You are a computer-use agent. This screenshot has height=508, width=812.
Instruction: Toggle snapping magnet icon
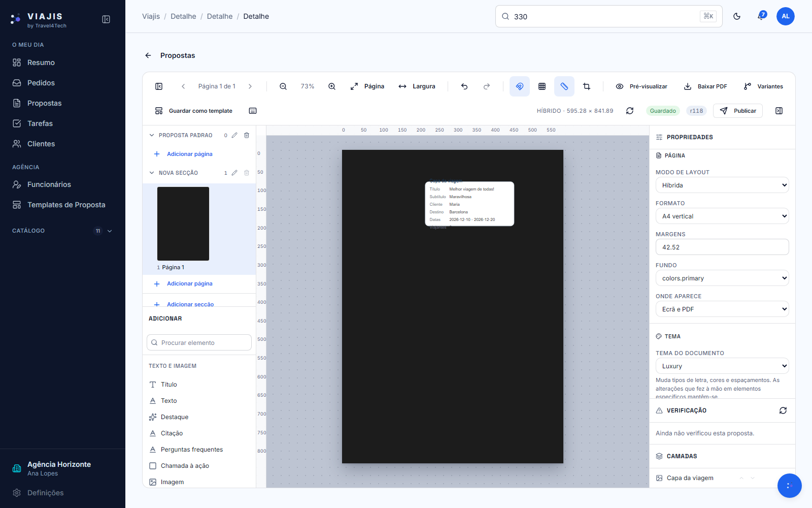(520, 86)
